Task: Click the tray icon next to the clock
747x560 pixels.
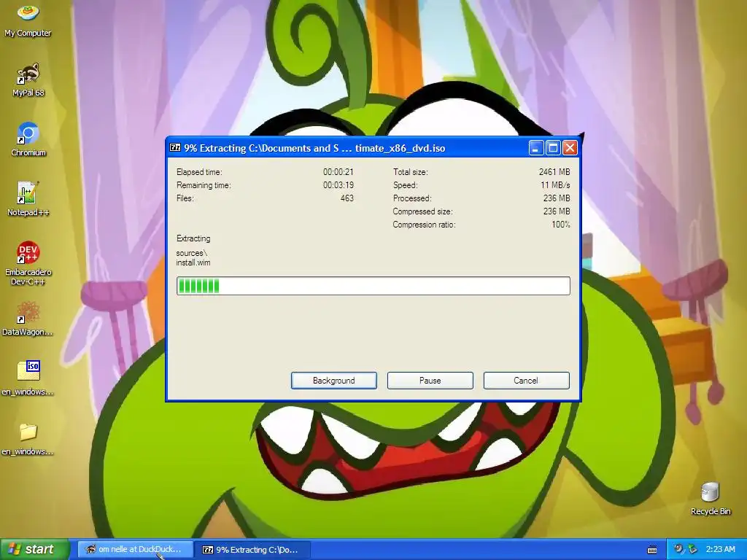Action: point(693,549)
